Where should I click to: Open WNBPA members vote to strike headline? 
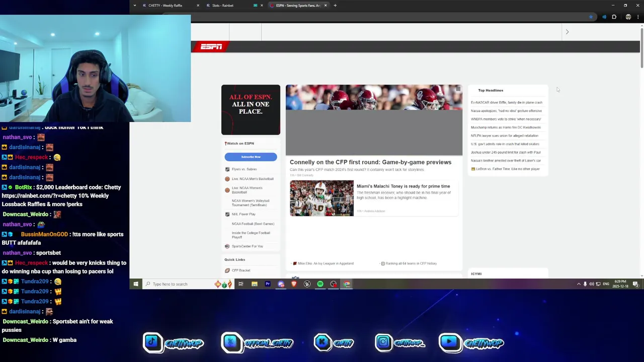click(506, 119)
